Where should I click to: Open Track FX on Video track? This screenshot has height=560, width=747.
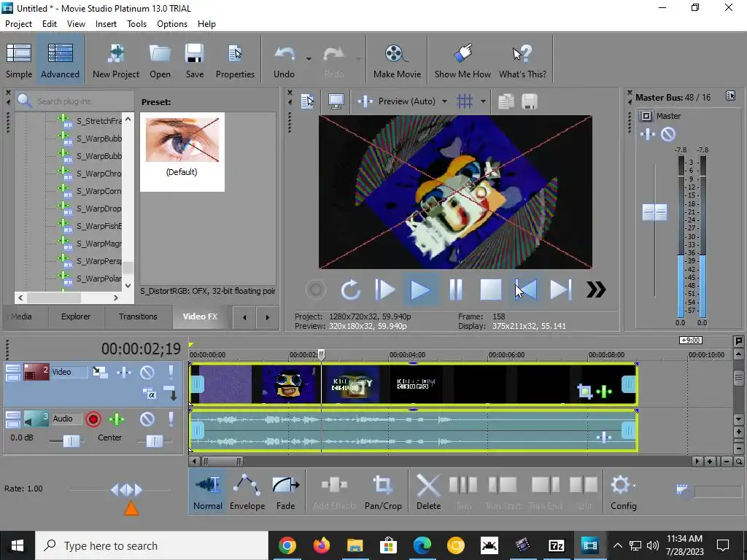pyautogui.click(x=124, y=372)
